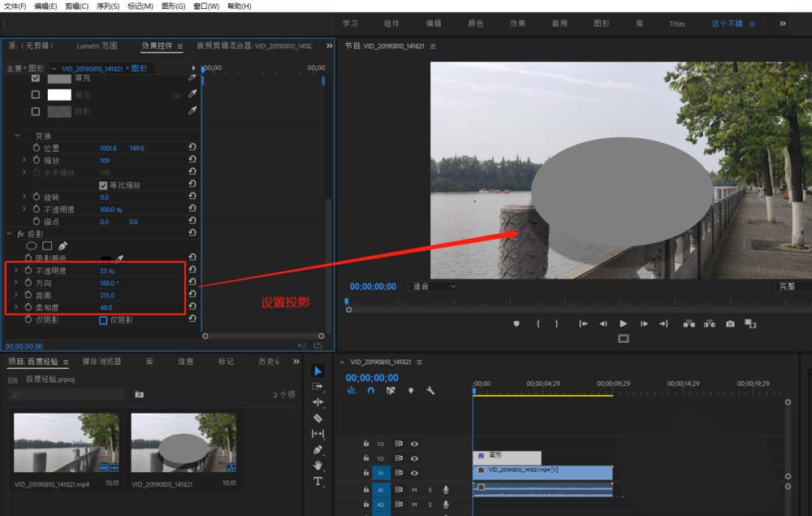Image resolution: width=812 pixels, height=516 pixels.
Task: Open the 适合 zoom level dropdown
Action: click(434, 286)
